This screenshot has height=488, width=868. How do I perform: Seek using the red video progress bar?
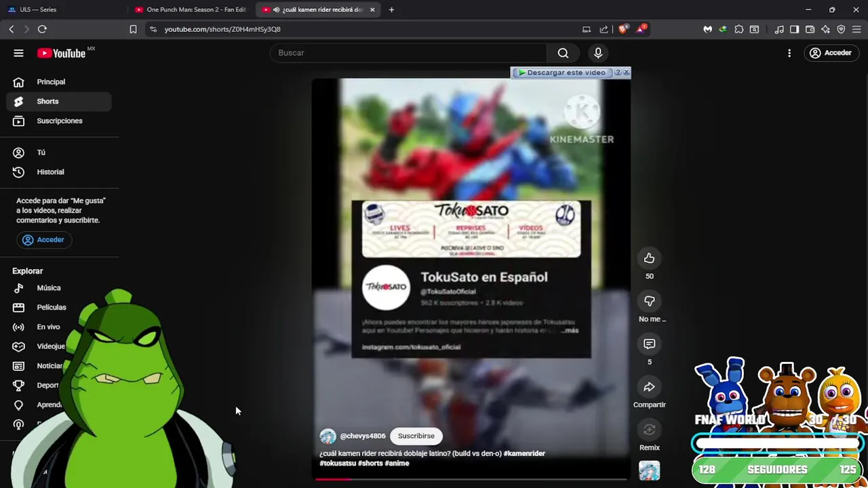point(471,479)
